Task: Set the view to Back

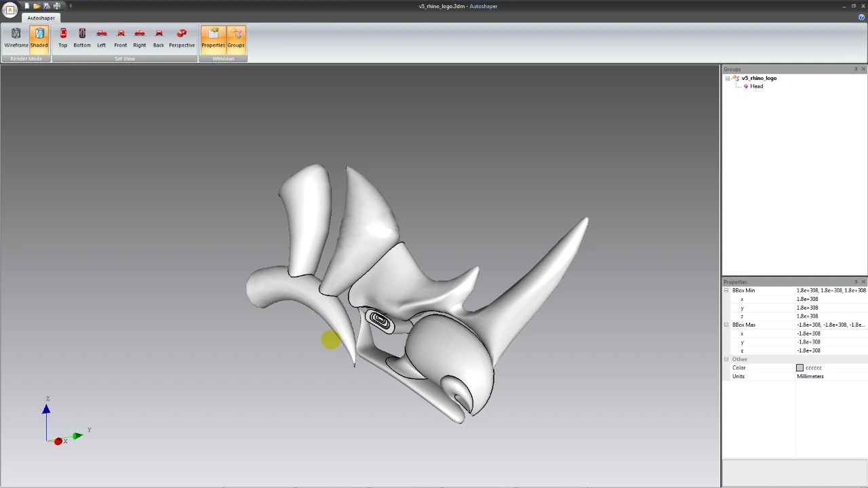Action: point(159,39)
